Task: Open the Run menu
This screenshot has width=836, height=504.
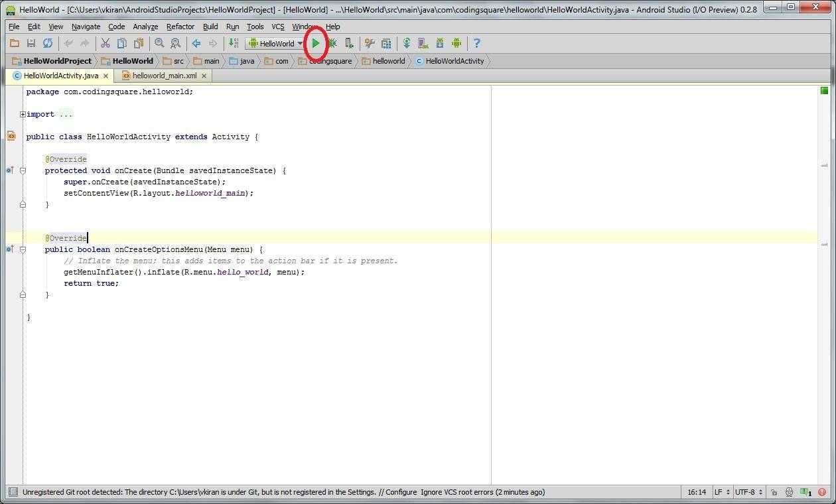Action: [232, 27]
